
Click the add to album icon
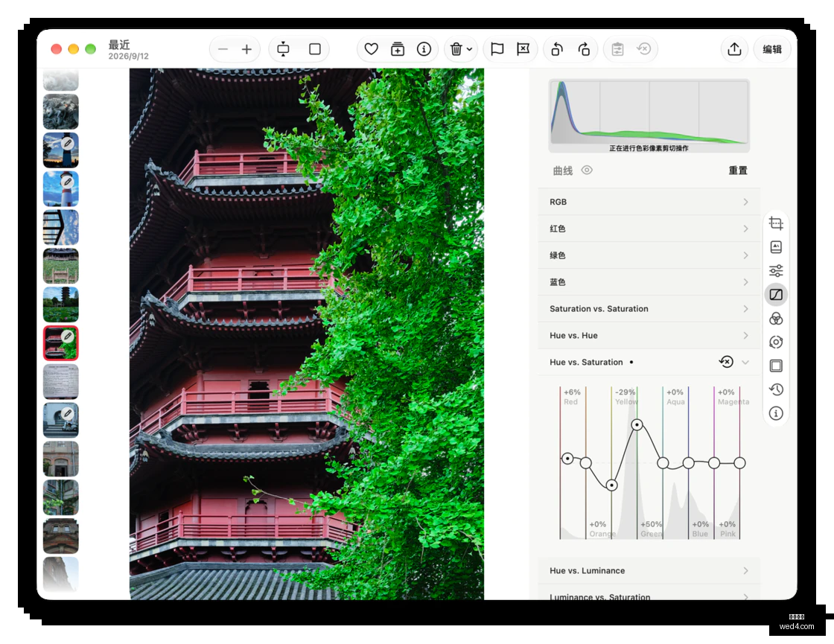point(398,49)
